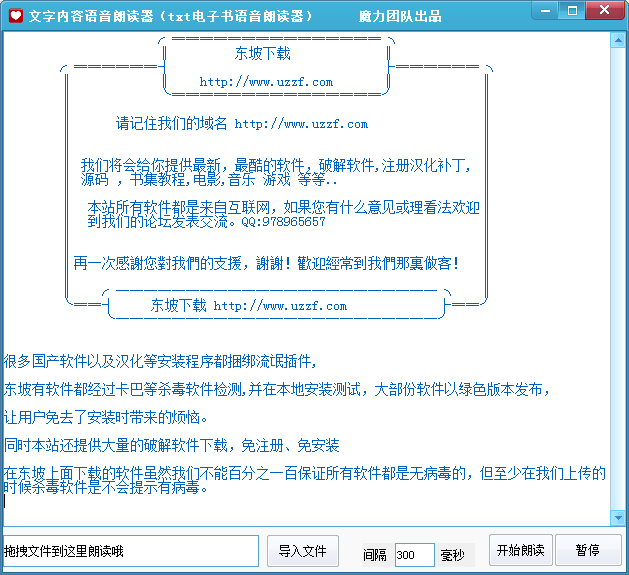This screenshot has width=629, height=575.
Task: Click line starting 本站所有软件都是来自互联网
Action: 284,207
